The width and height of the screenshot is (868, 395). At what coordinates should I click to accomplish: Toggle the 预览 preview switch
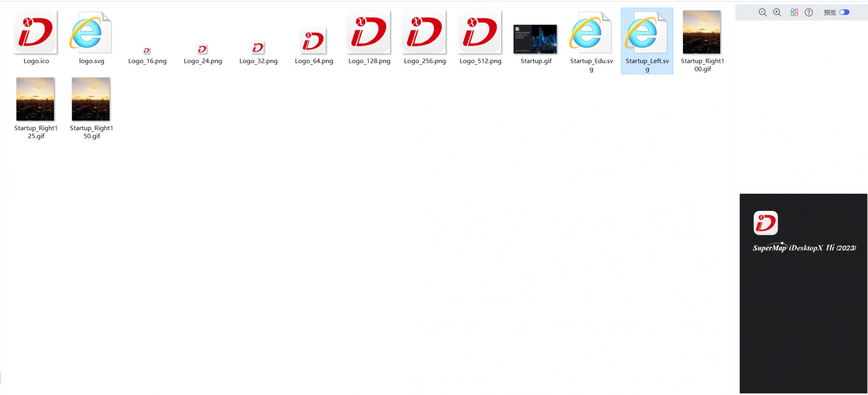click(x=845, y=12)
